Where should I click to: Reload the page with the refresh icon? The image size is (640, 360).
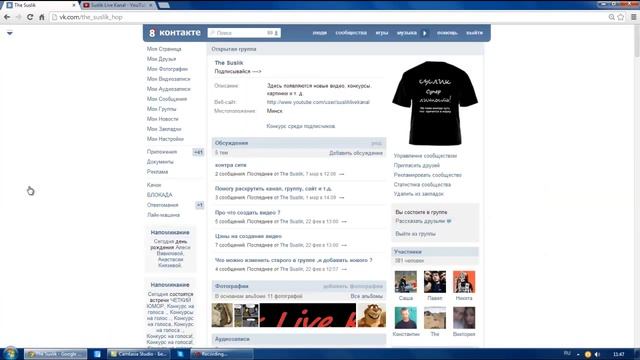pyautogui.click(x=30, y=17)
